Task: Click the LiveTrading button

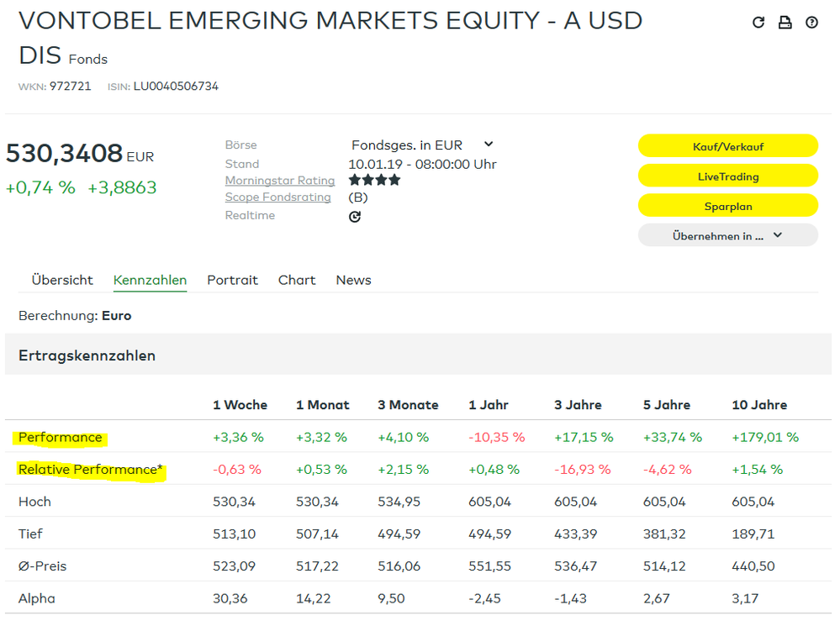Action: tap(727, 176)
